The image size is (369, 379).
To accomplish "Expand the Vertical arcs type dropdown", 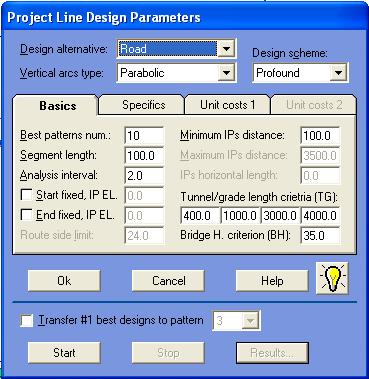I will (226, 73).
